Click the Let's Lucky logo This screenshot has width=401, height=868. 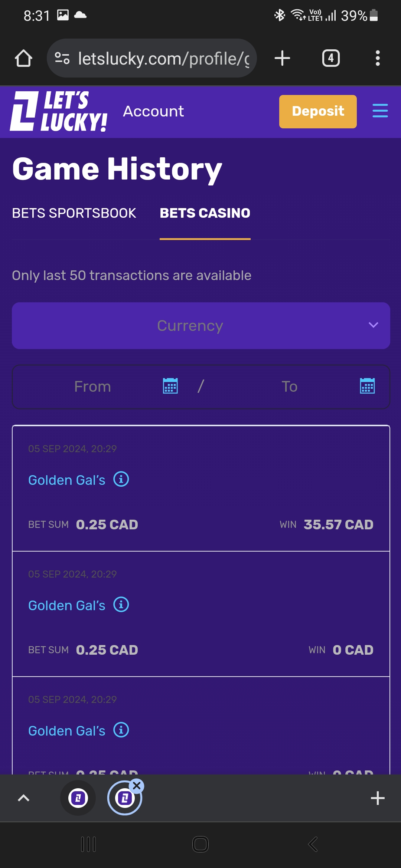coord(59,111)
